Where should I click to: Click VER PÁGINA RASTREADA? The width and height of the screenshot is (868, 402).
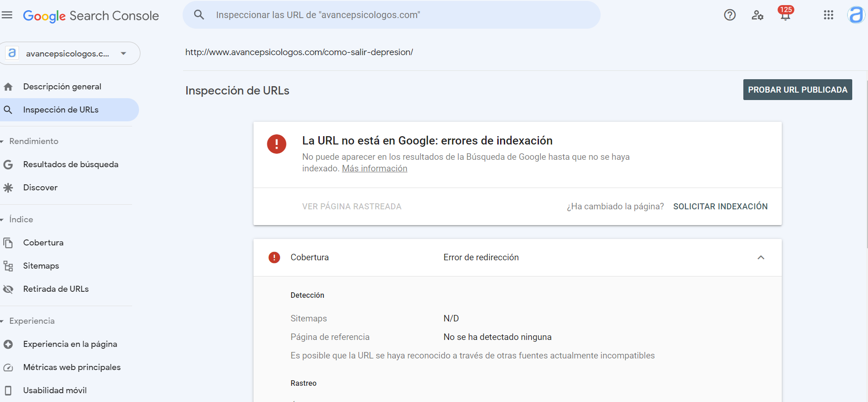pyautogui.click(x=352, y=207)
